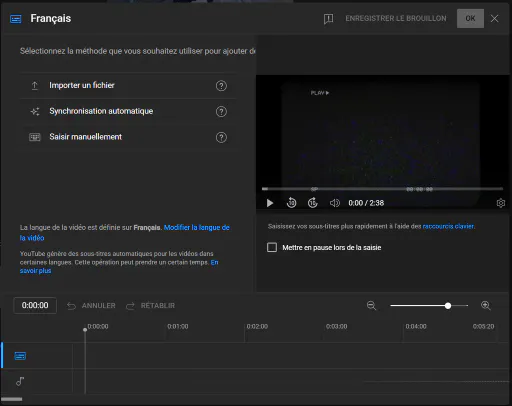Click RÉTABLIR redo button
Image resolution: width=512 pixels, height=406 pixels.
[x=150, y=306]
